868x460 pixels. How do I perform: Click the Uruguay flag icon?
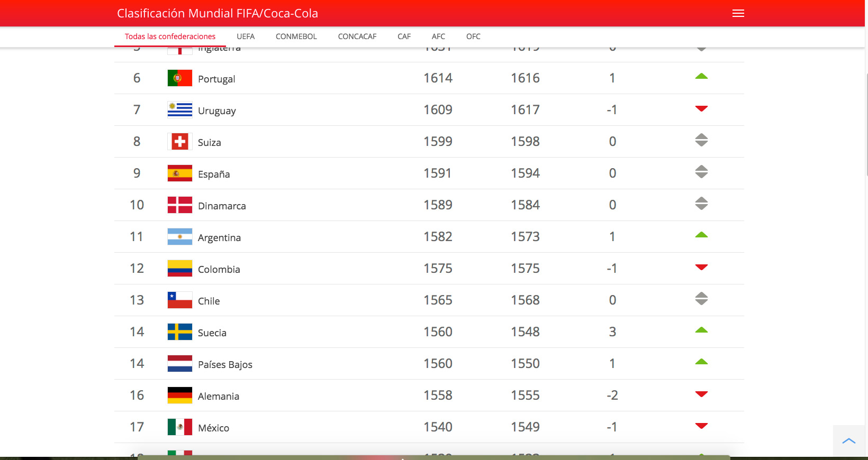(x=180, y=110)
